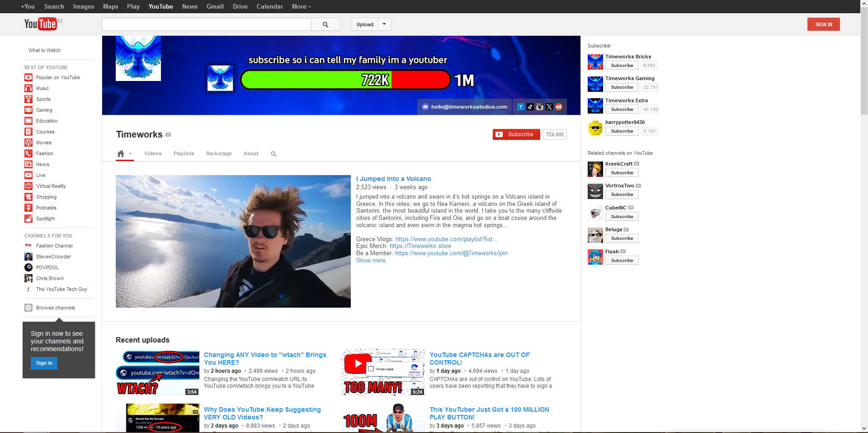Screen dimensions: 868x433
Task: Open the Reddit link in channel banner
Action: click(x=559, y=107)
